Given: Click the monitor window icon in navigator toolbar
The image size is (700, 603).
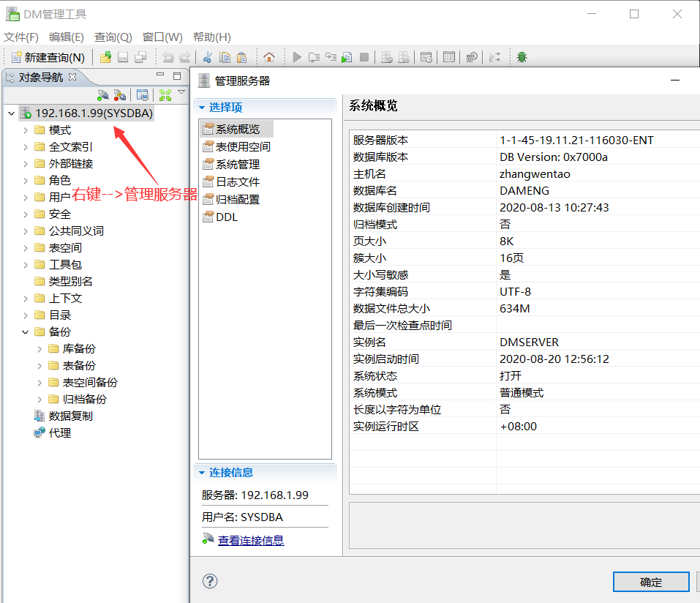Looking at the screenshot, I should 143,94.
